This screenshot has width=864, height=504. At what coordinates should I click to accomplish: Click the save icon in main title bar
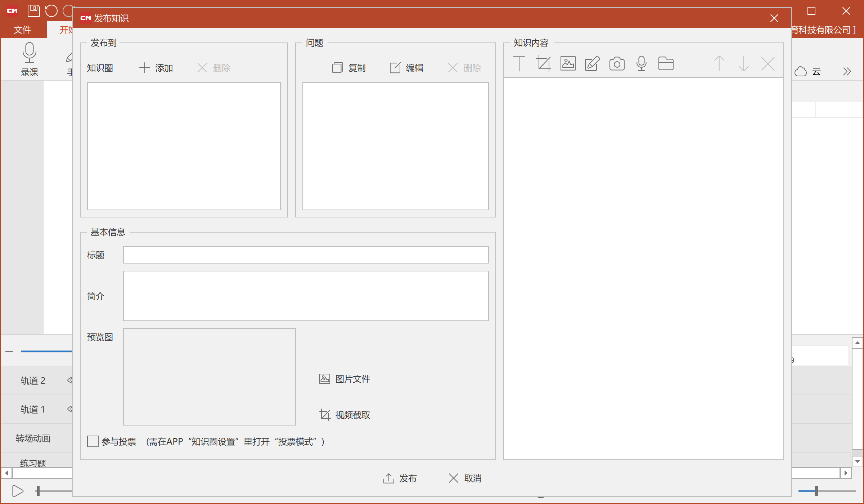33,11
